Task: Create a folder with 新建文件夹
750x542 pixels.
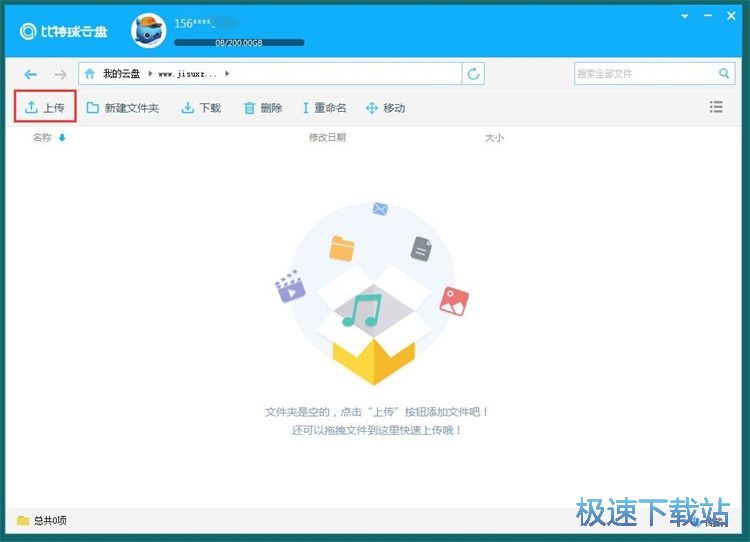Action: click(x=122, y=108)
